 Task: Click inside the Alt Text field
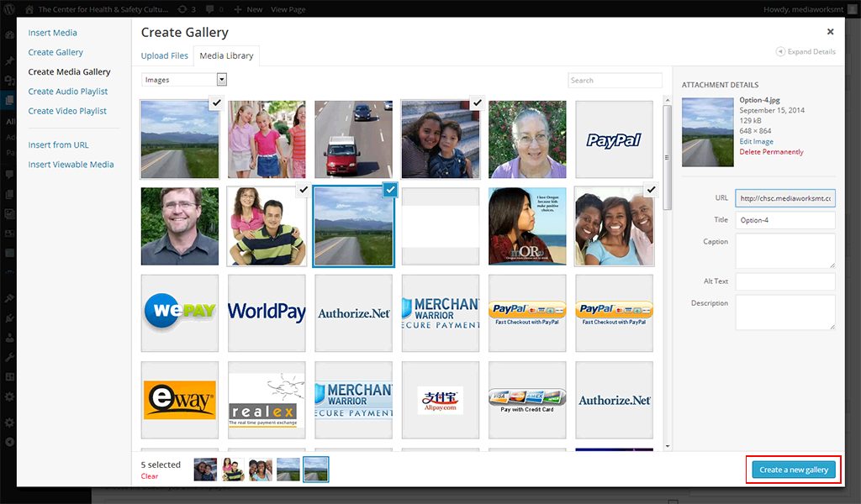tap(784, 281)
